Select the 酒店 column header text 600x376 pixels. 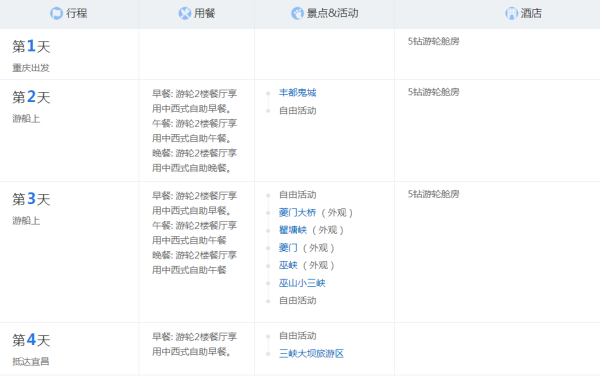pos(531,13)
